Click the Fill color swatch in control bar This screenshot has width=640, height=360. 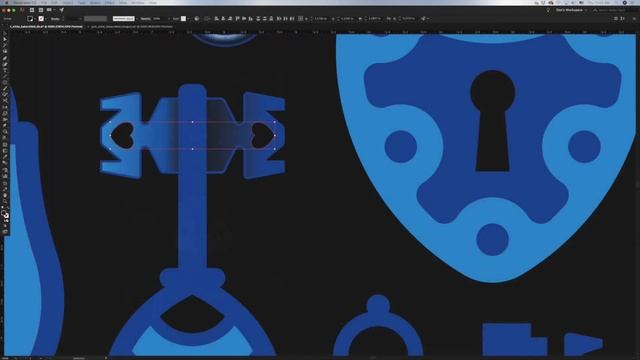pyautogui.click(x=30, y=18)
